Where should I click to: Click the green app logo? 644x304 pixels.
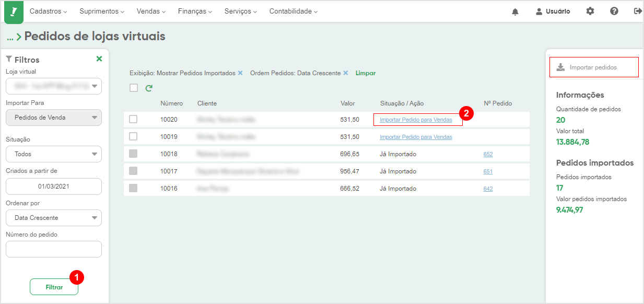point(14,12)
